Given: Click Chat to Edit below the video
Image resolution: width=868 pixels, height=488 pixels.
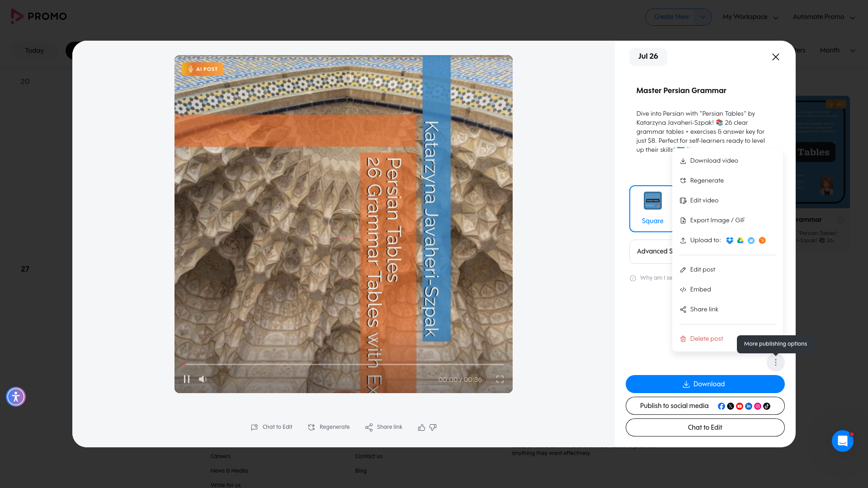Looking at the screenshot, I should coord(272,427).
